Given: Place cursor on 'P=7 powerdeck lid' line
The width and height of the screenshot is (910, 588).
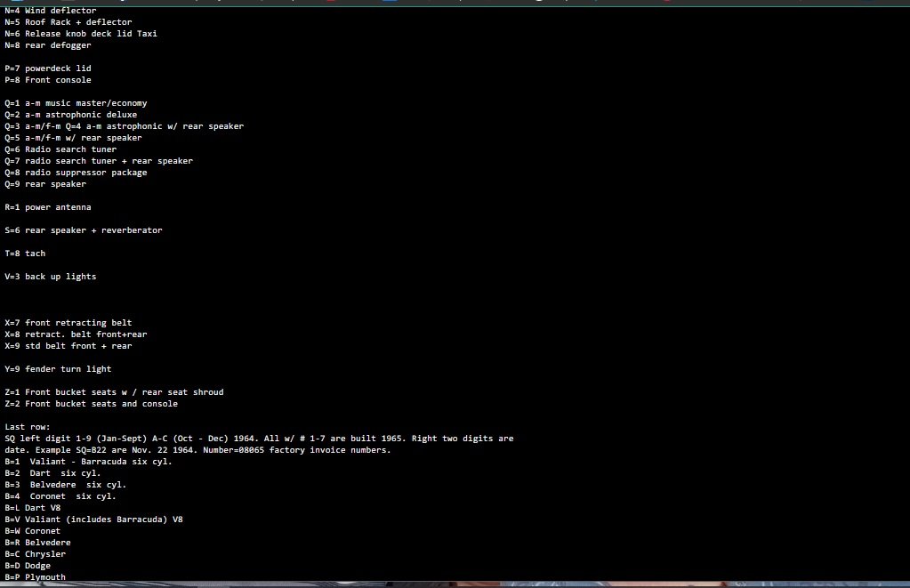Looking at the screenshot, I should click(48, 68).
